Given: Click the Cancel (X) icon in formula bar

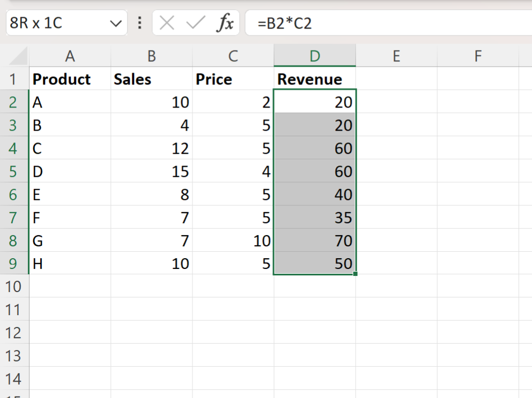Looking at the screenshot, I should pos(167,23).
